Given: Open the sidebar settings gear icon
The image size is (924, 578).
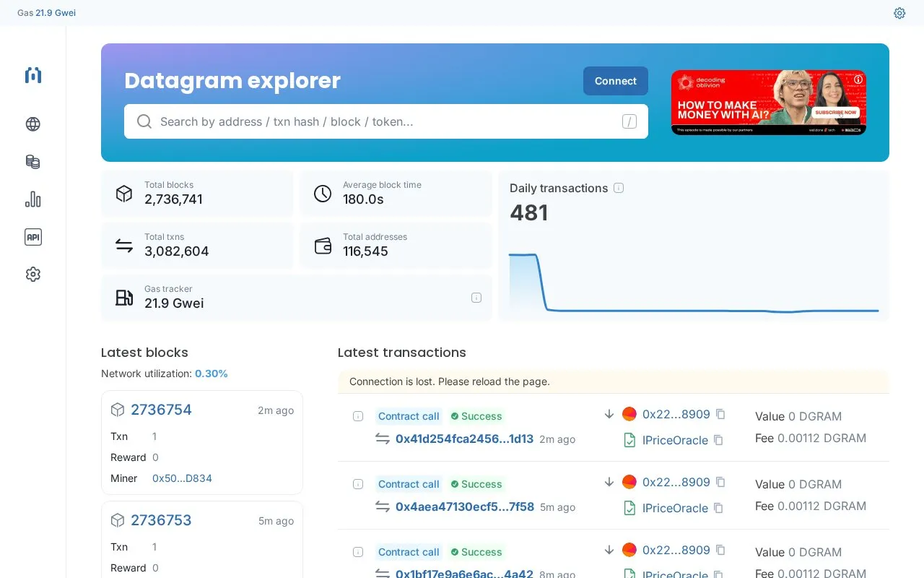Looking at the screenshot, I should tap(33, 275).
